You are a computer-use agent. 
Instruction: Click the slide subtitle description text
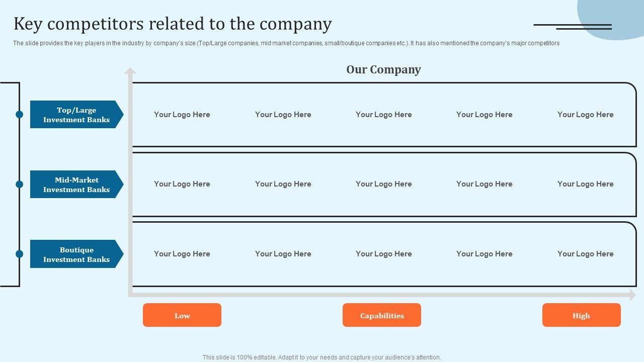point(286,43)
